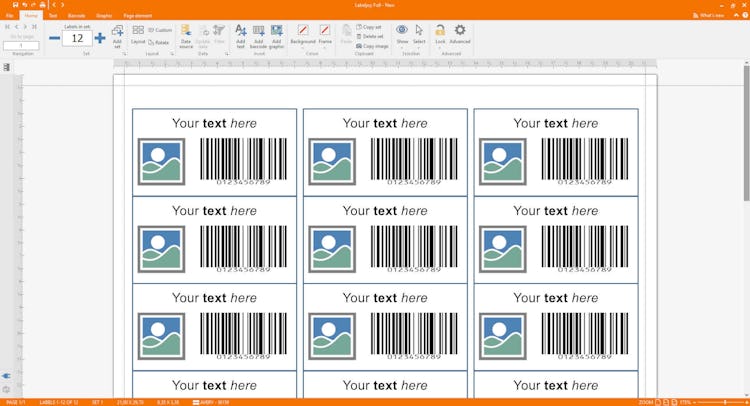The height and width of the screenshot is (406, 750).
Task: Switch to the Home ribbon tab
Action: coord(31,16)
